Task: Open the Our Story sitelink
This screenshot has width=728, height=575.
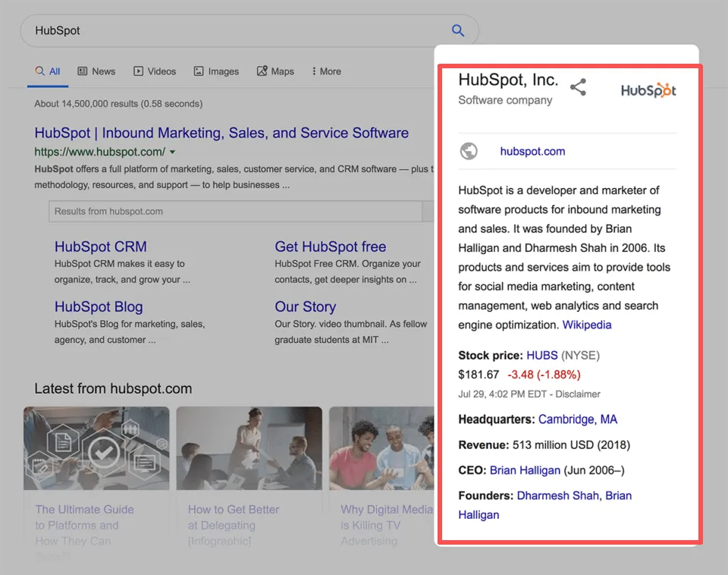Action: coord(305,306)
